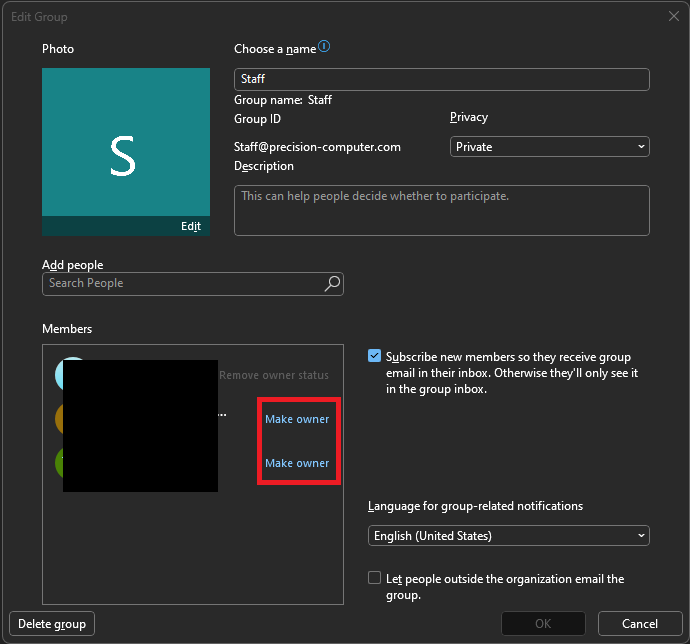Click the magnifier icon in Search People

[x=332, y=284]
